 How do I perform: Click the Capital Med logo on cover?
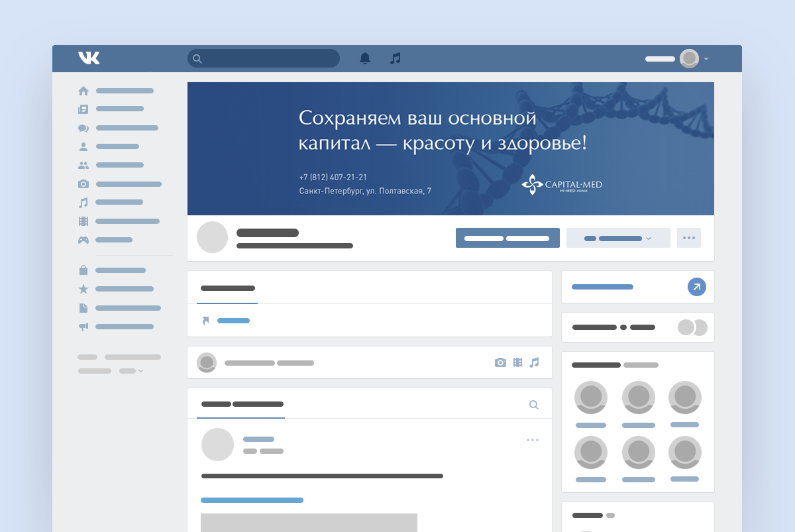[x=562, y=184]
